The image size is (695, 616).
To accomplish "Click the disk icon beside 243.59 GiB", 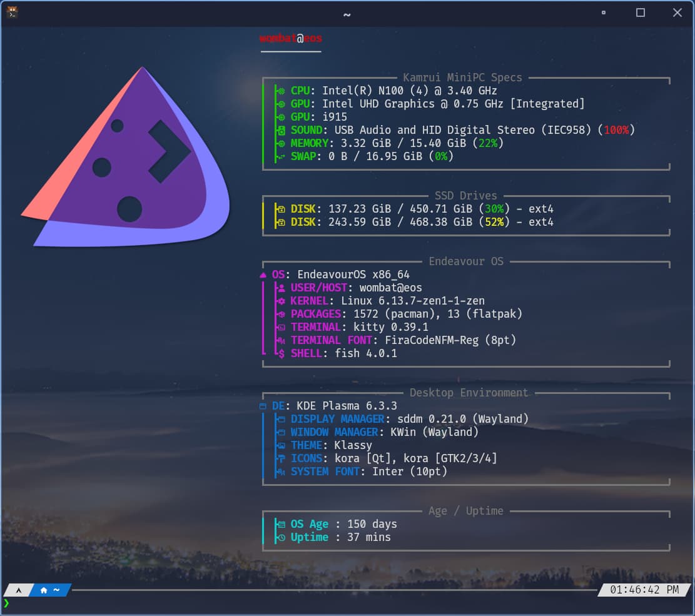I will [281, 223].
